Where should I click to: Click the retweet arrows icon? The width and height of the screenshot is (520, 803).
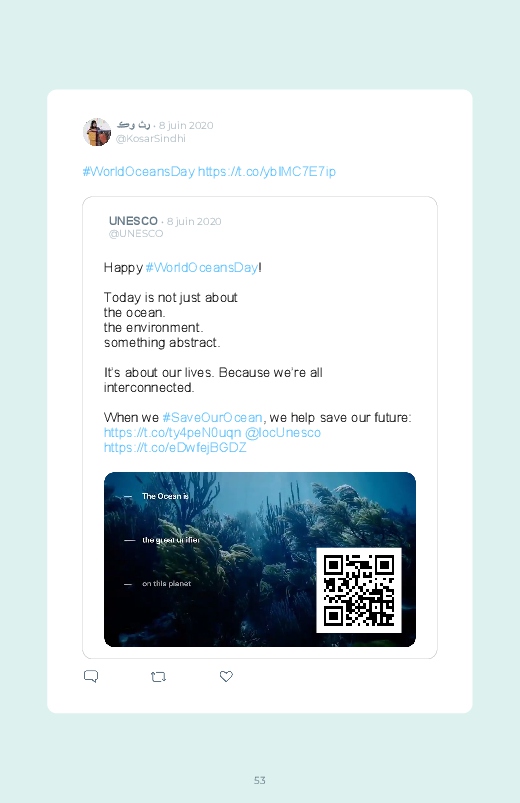click(158, 677)
